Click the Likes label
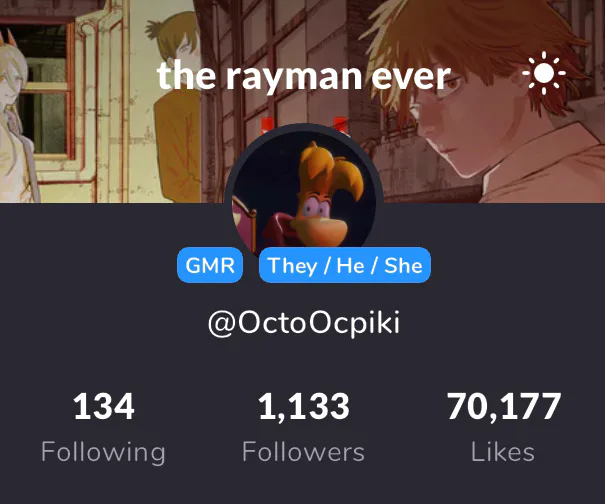Viewport: 605px width, 504px height. pyautogui.click(x=503, y=452)
